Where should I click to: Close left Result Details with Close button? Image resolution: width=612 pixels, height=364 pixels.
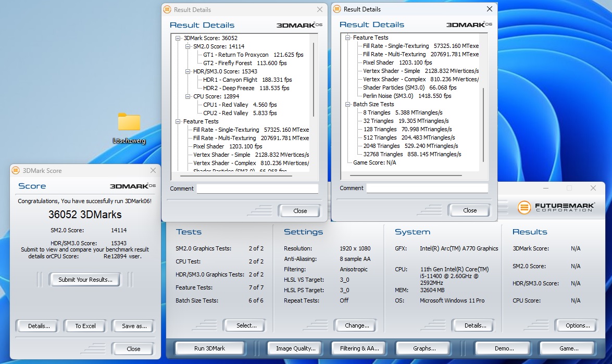point(300,211)
